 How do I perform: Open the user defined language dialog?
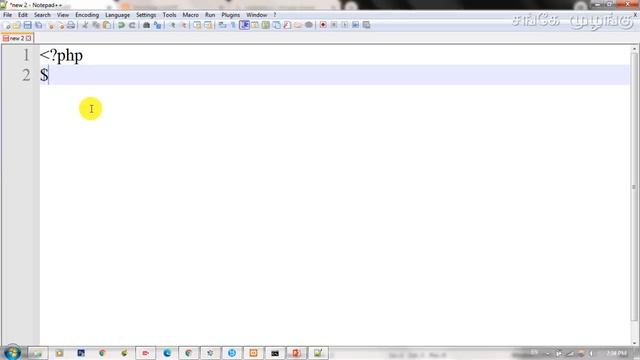pyautogui.click(x=255, y=25)
